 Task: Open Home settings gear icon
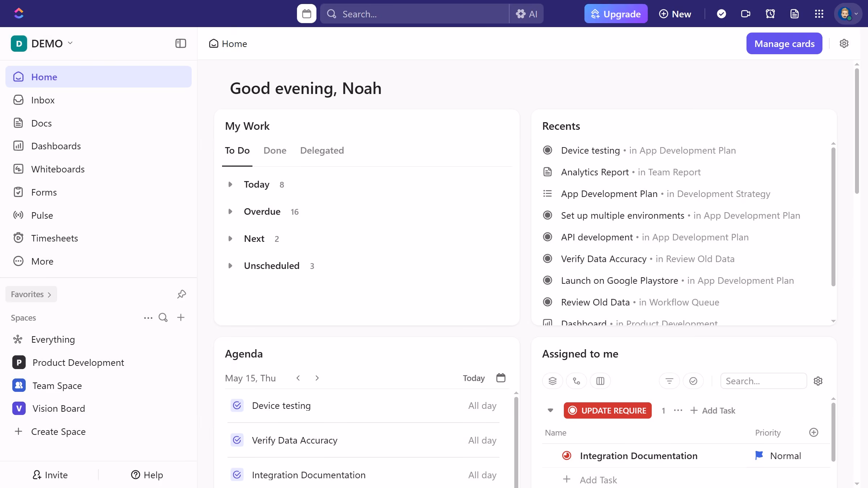[844, 43]
